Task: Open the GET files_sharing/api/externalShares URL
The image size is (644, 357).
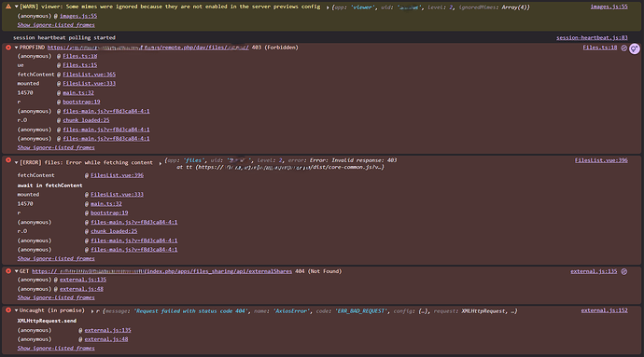Action: [161, 271]
